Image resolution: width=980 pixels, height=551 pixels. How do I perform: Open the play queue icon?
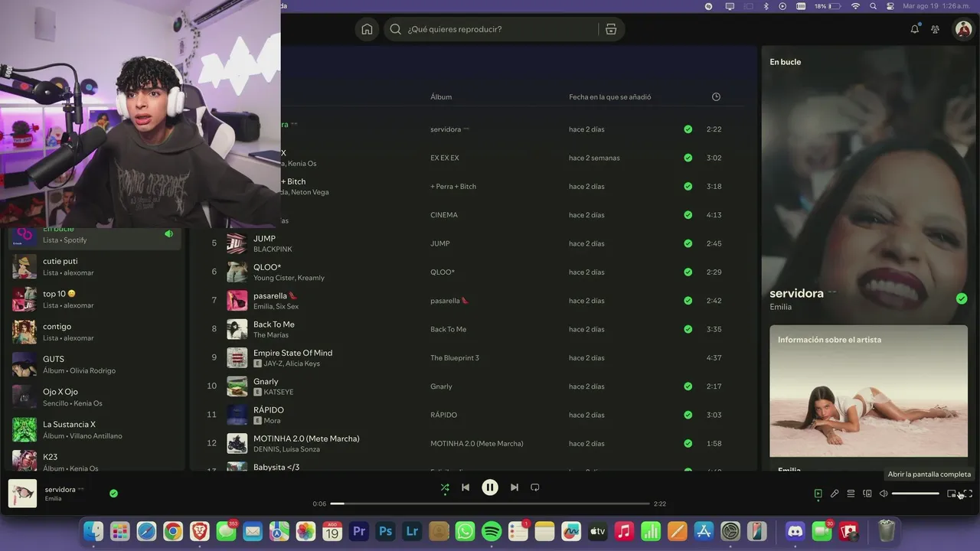[x=851, y=494]
